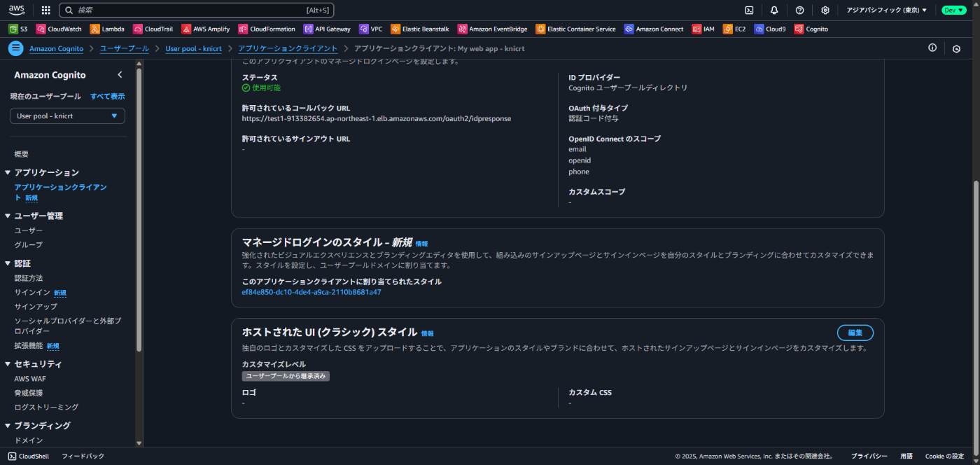The image size is (980, 465).
Task: Open CloudWatch shortcut
Action: click(x=59, y=29)
